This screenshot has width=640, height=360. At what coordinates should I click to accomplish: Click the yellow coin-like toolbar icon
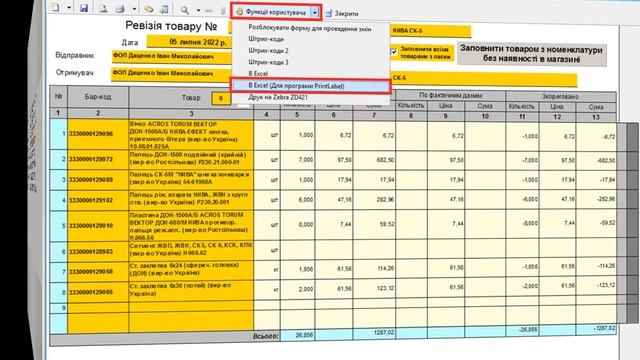149,9
